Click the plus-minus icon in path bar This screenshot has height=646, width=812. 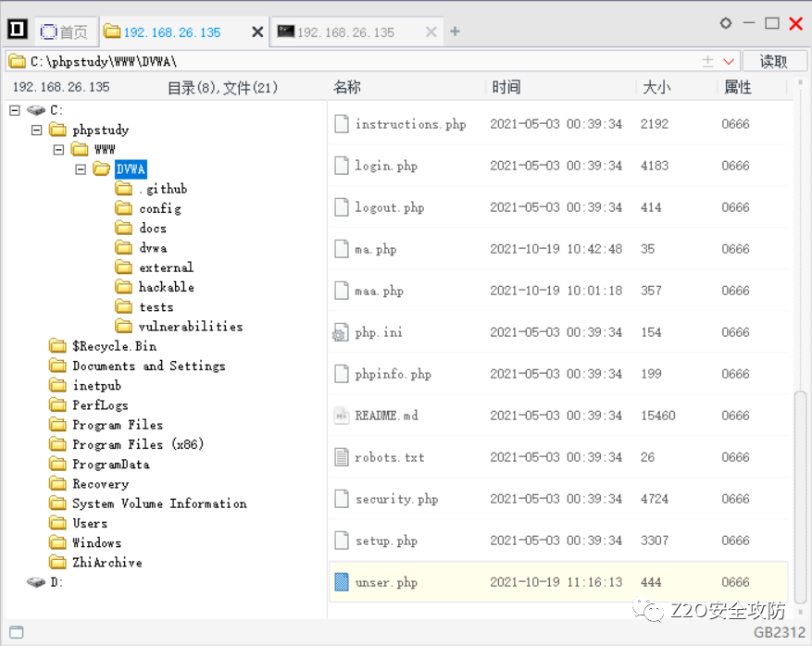point(707,62)
